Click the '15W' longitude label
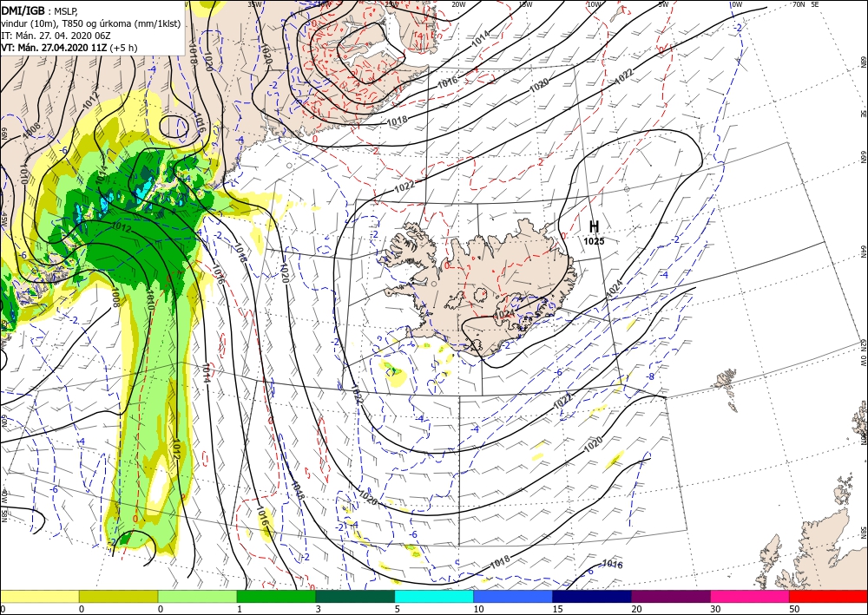This screenshot has width=868, height=615. coord(525,4)
